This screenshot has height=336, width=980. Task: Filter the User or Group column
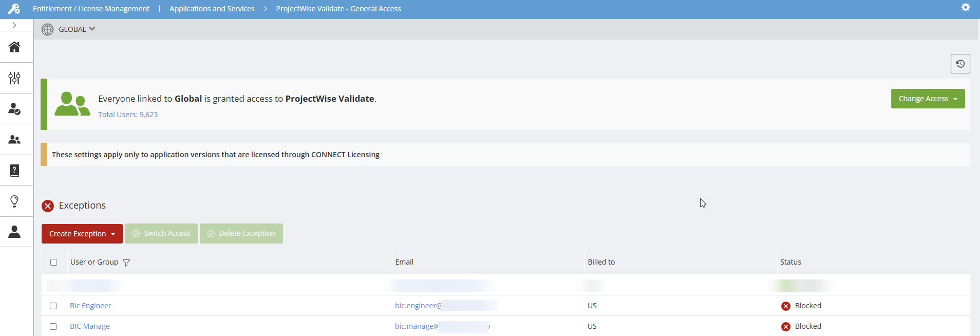[x=126, y=263]
